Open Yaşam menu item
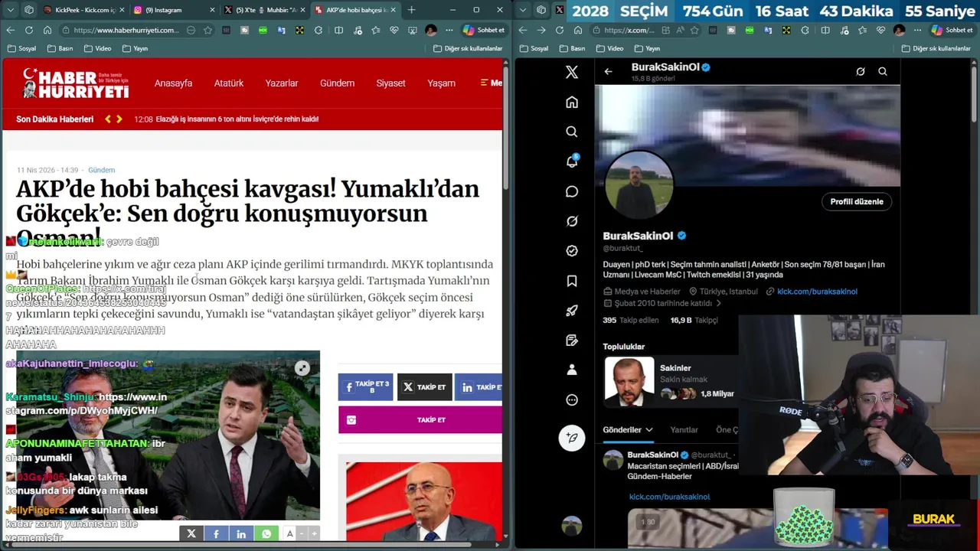 (x=441, y=83)
